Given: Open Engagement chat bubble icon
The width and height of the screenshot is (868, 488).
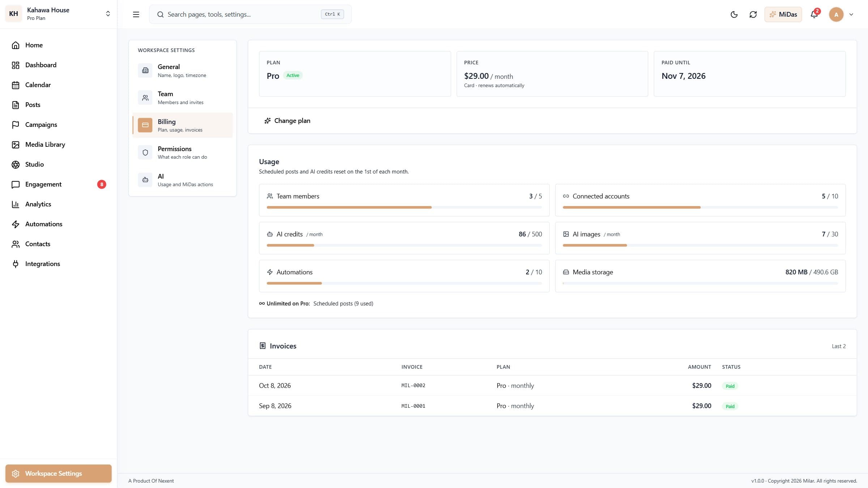Looking at the screenshot, I should [x=16, y=184].
